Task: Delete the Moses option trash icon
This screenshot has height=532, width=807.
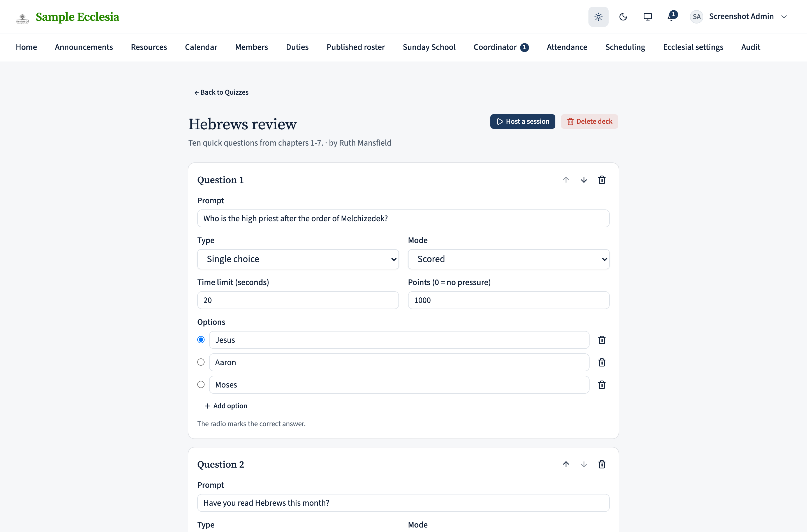Action: point(602,385)
